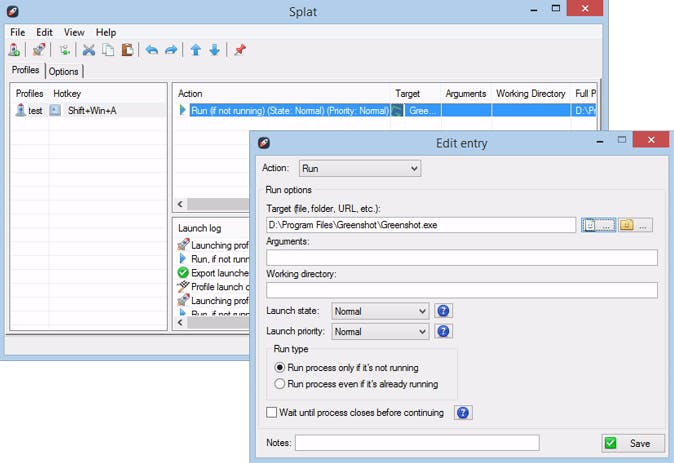Click the Arguments input field
This screenshot has height=463, width=674.
click(462, 258)
